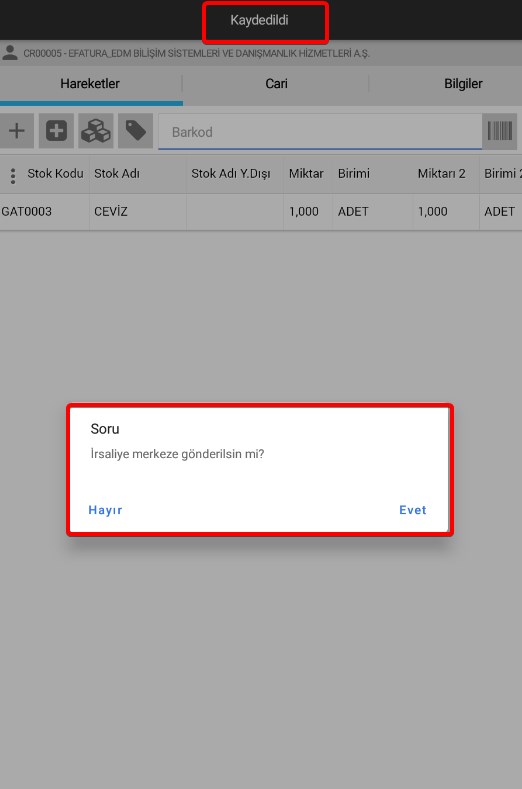Choose Evet in the dialog
The image size is (522, 789).
tap(412, 510)
